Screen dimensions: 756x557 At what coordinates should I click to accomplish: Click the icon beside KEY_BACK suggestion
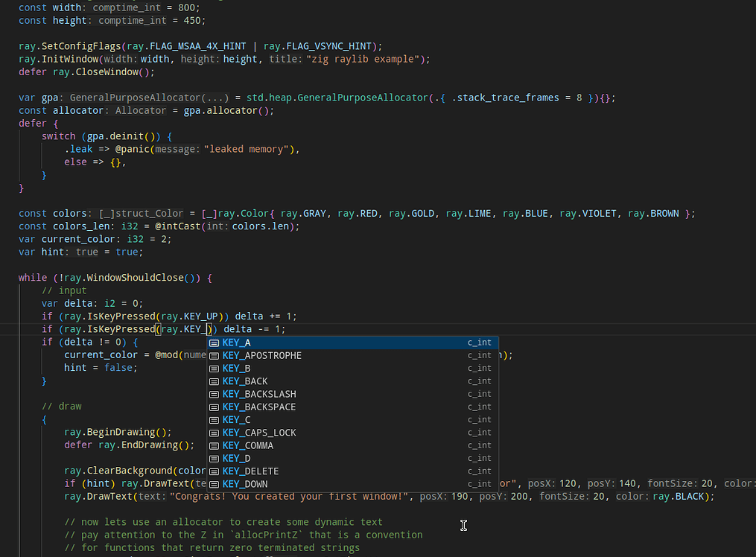tap(215, 381)
